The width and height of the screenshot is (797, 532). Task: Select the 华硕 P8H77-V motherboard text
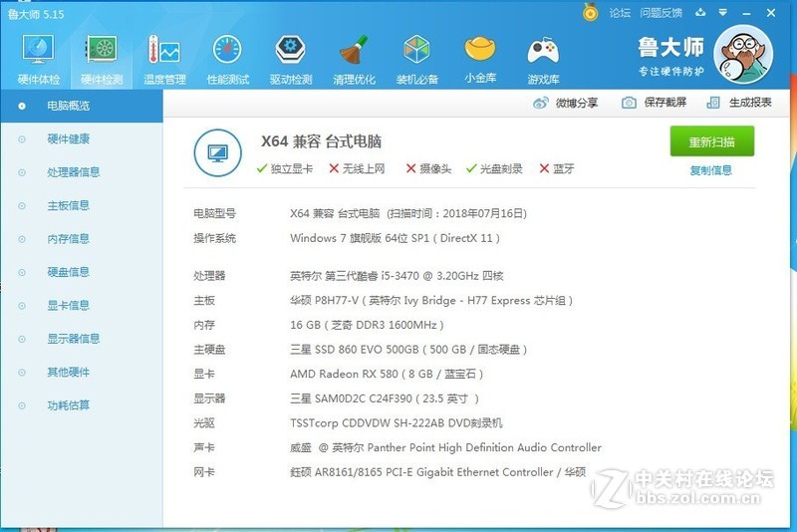[x=431, y=301]
